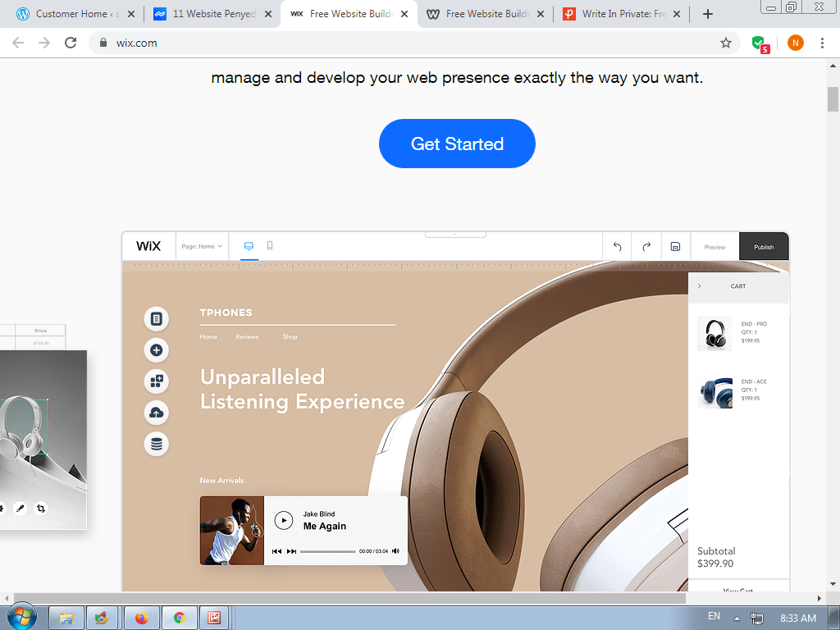Screen dimensions: 840x630
Task: Click the Publish button in editor
Action: 764,247
